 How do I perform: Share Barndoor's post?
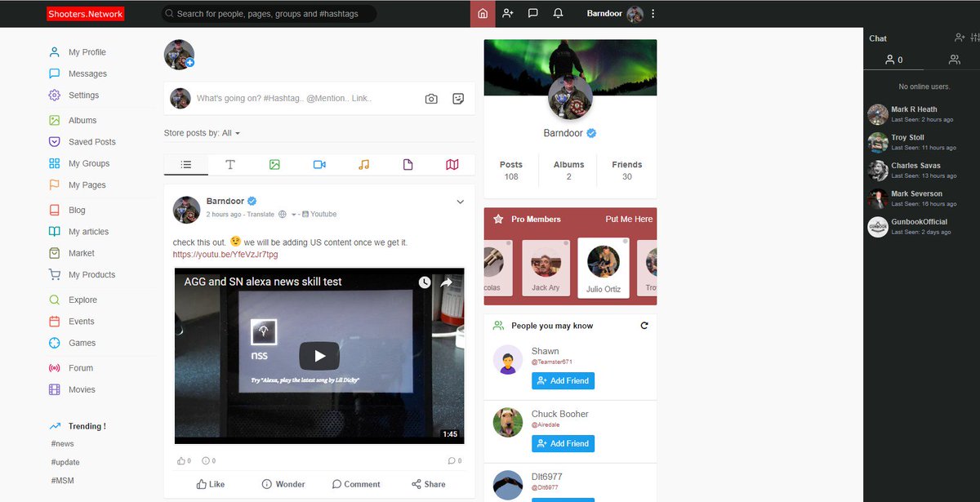point(429,484)
